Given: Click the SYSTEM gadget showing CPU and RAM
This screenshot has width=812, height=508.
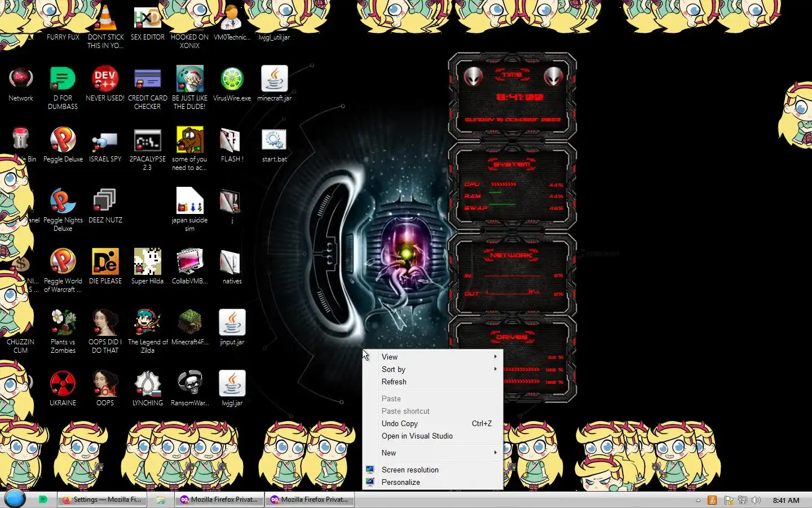Looking at the screenshot, I should [513, 187].
